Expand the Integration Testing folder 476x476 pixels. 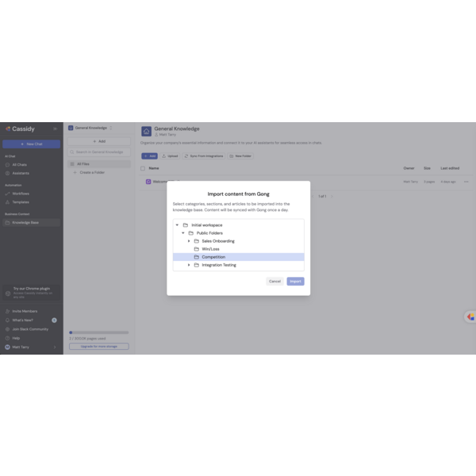pos(189,265)
